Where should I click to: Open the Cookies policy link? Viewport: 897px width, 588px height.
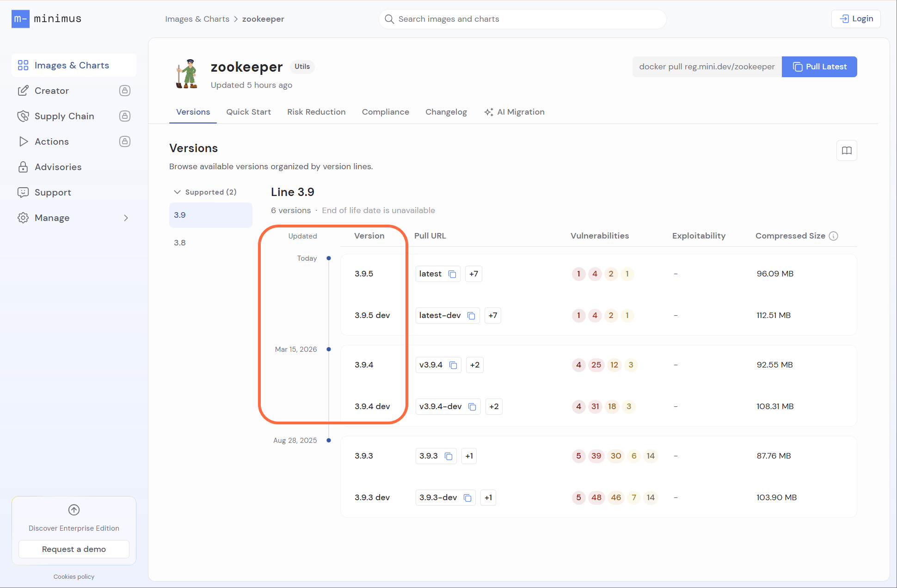coord(74,577)
